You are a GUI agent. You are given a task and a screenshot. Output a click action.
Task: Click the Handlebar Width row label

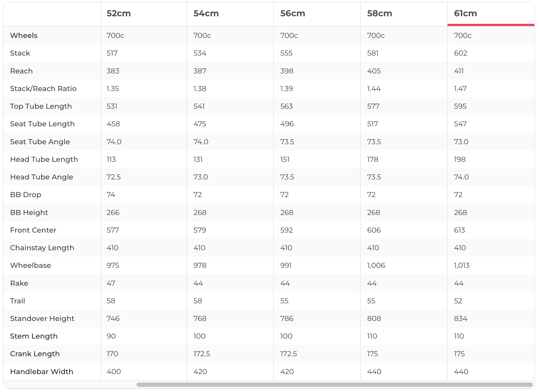point(42,372)
